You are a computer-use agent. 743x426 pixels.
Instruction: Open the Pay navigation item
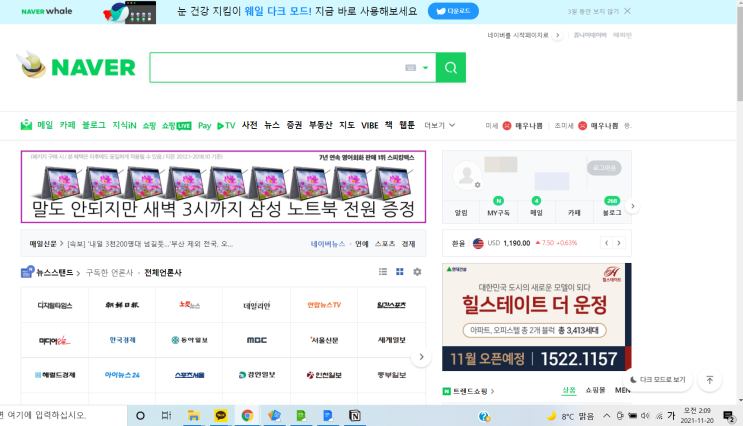[x=204, y=126]
